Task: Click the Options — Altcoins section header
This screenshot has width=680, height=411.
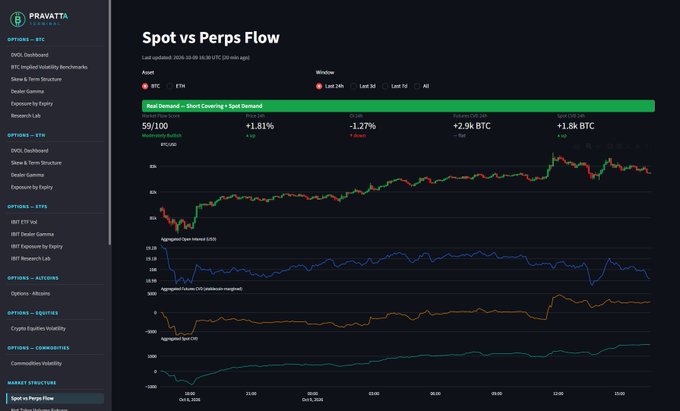Action: point(33,278)
